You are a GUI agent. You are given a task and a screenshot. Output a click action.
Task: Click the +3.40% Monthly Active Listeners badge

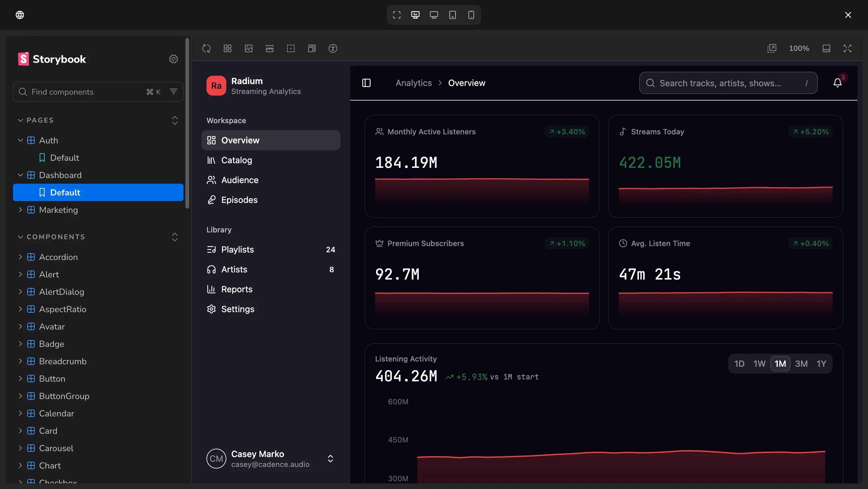click(567, 132)
